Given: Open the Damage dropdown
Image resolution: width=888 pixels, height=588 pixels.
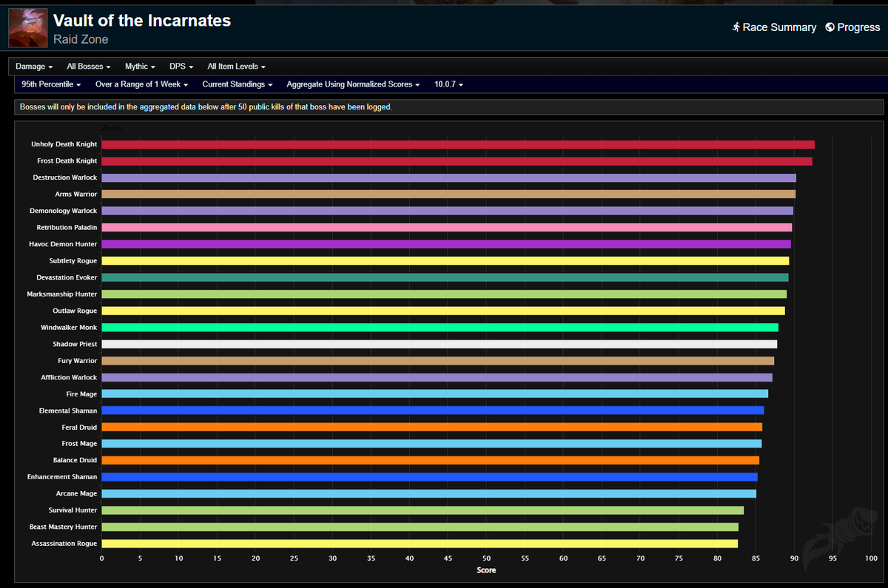Looking at the screenshot, I should pyautogui.click(x=34, y=67).
